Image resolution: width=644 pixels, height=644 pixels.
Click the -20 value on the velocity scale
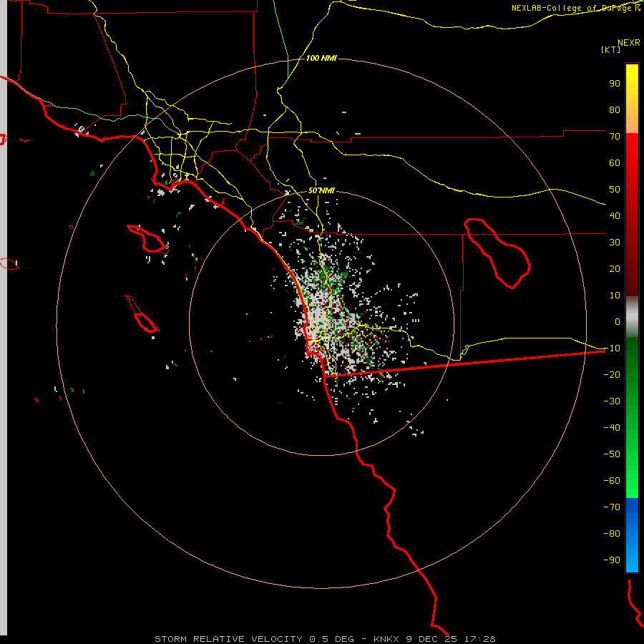click(x=612, y=374)
